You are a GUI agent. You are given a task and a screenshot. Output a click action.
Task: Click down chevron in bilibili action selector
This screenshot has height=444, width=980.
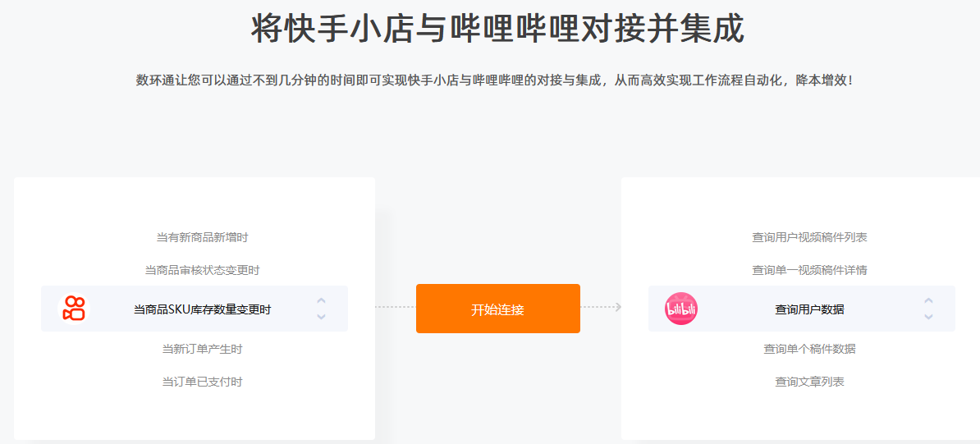pos(929,317)
